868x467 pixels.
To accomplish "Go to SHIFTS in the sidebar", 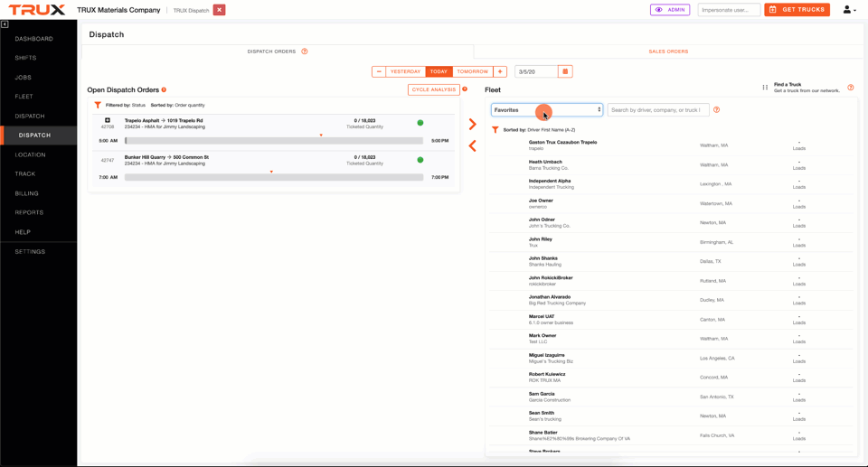I will pyautogui.click(x=25, y=58).
